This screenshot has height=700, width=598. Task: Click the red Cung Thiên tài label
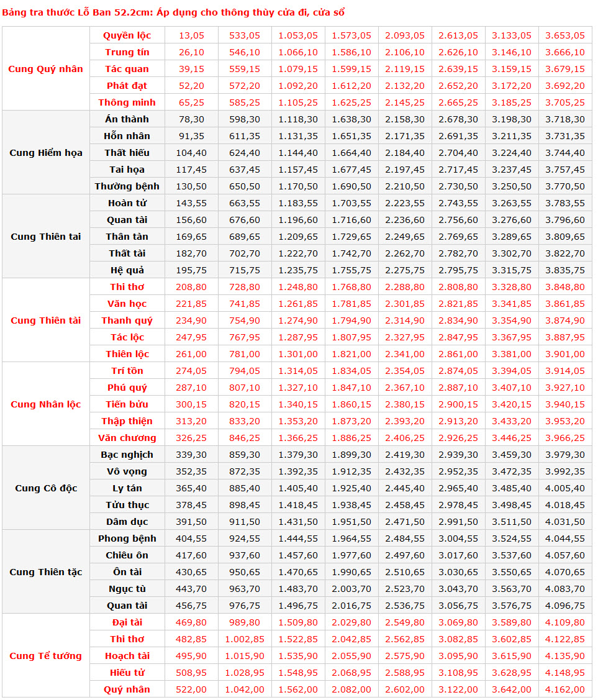point(45,320)
